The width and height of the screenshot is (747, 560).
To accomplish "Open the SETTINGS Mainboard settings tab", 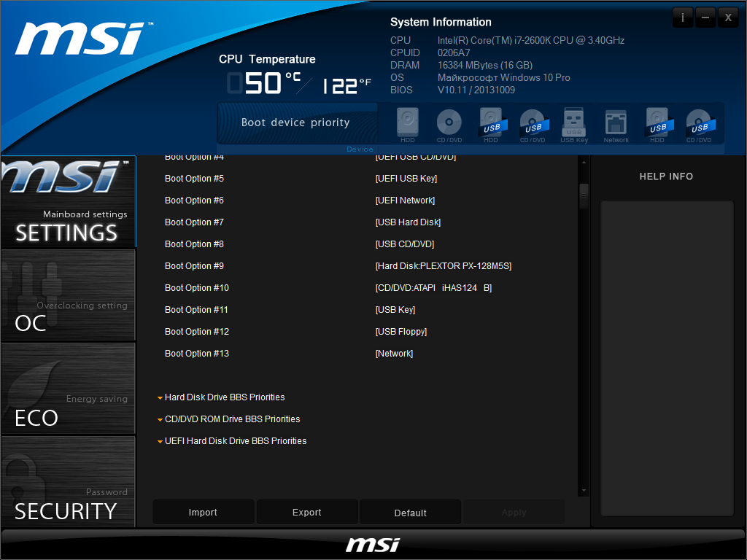I will coord(68,201).
